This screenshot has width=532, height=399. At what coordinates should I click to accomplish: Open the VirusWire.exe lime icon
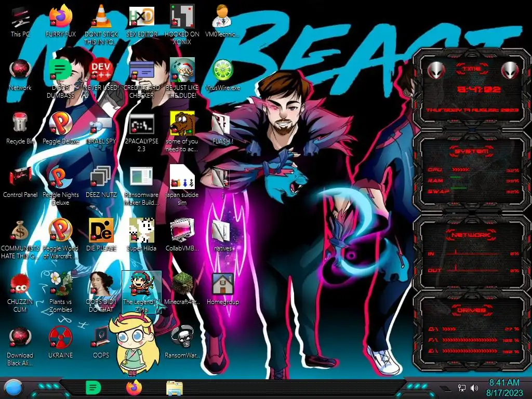(x=222, y=70)
